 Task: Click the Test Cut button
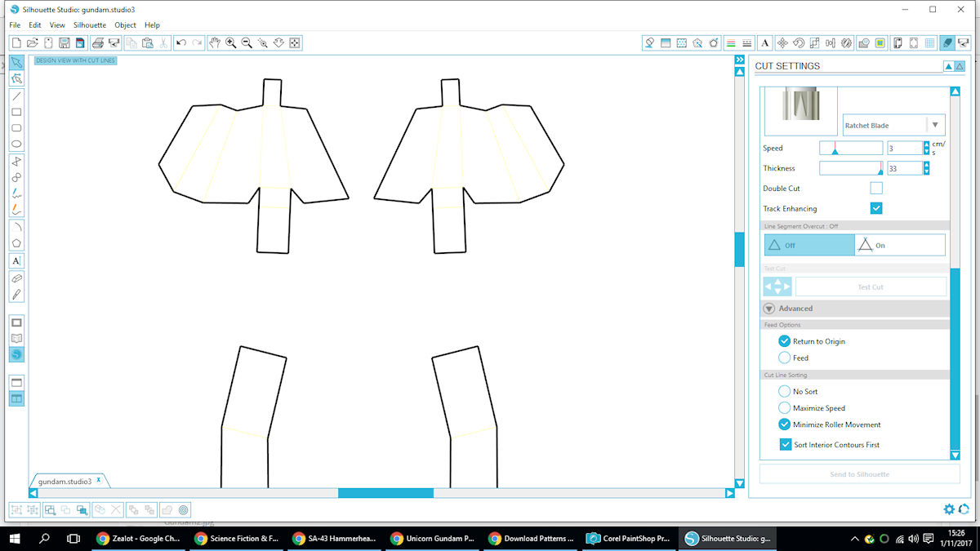tap(870, 287)
